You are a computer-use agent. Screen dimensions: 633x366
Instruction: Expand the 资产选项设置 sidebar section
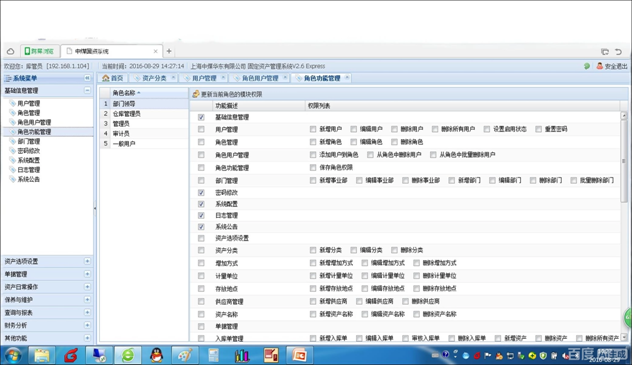pos(87,261)
